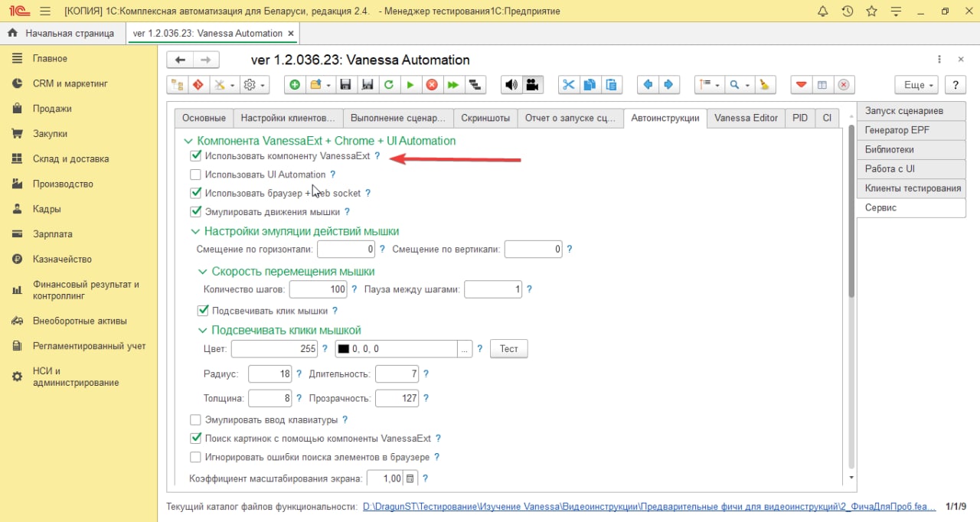Click the green plus add icon
The image size is (980, 522).
tap(295, 85)
